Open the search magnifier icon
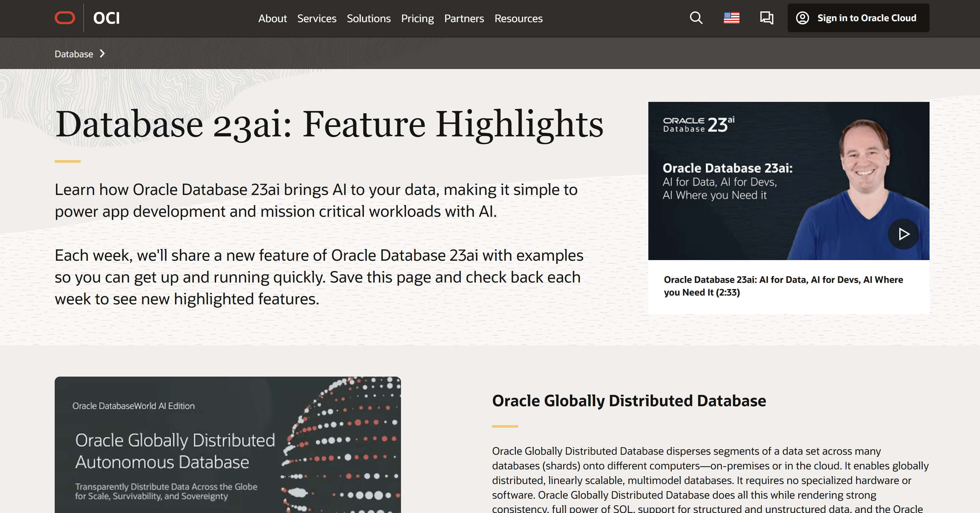Viewport: 980px width, 513px height. (696, 18)
